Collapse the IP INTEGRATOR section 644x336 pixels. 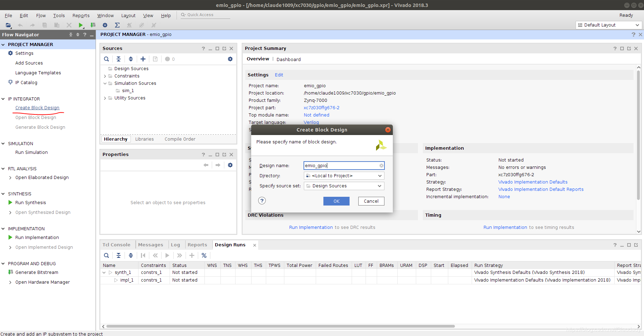(x=3, y=99)
